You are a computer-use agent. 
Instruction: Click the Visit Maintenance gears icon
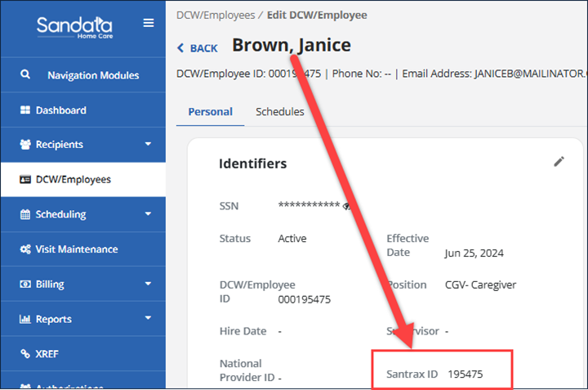(x=24, y=249)
